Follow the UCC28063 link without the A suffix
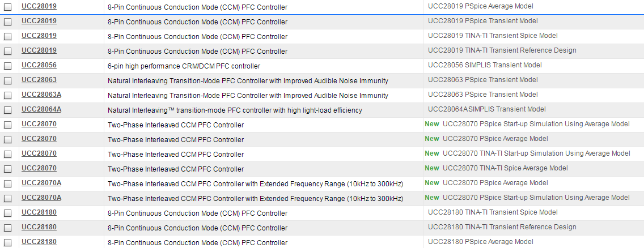 [39, 80]
